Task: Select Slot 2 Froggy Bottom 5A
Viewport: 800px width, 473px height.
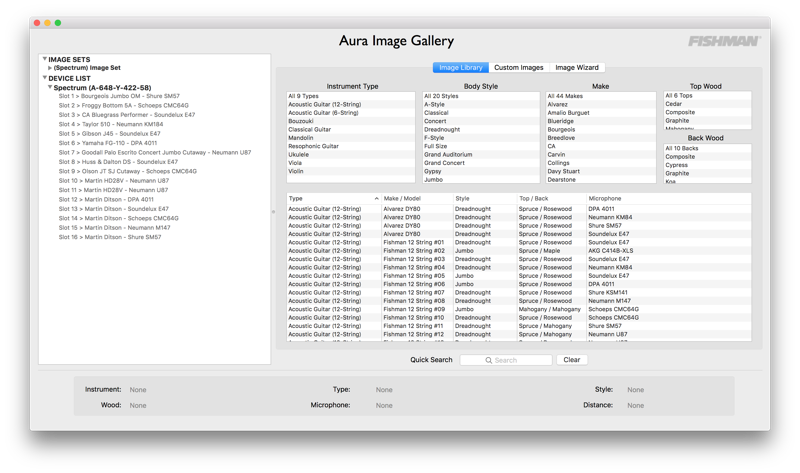Action: coord(123,106)
